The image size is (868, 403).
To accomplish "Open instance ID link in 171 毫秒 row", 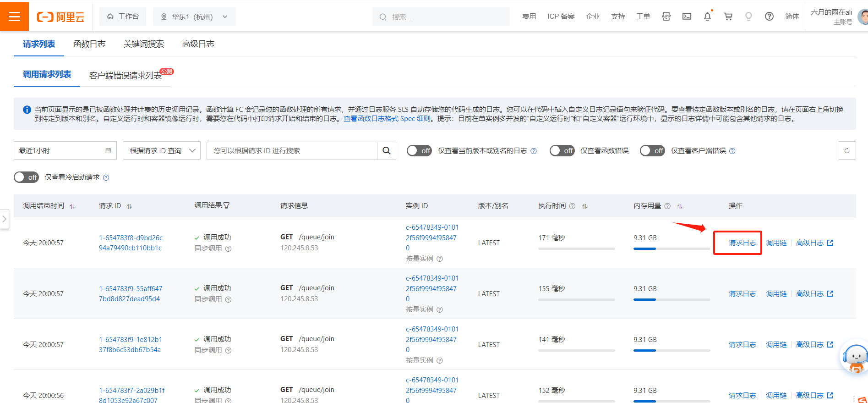I will pos(432,237).
